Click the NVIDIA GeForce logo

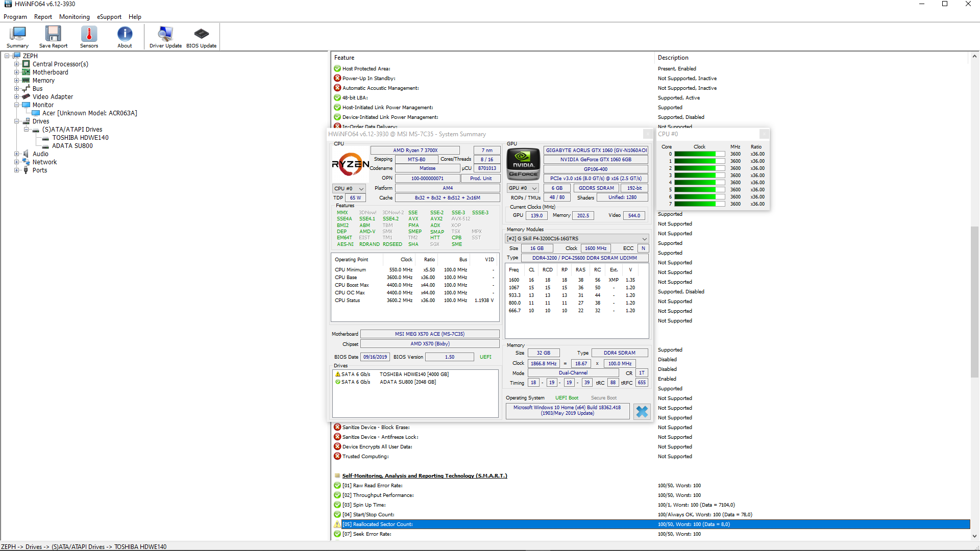[523, 164]
